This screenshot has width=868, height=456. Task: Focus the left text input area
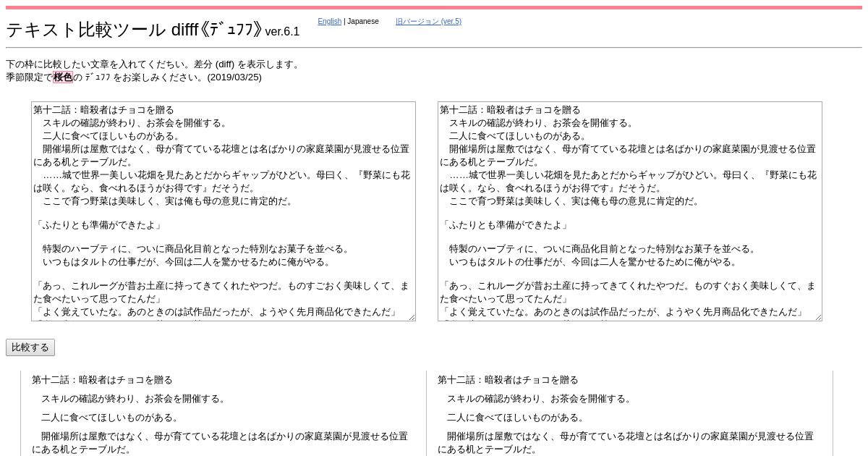pos(224,211)
